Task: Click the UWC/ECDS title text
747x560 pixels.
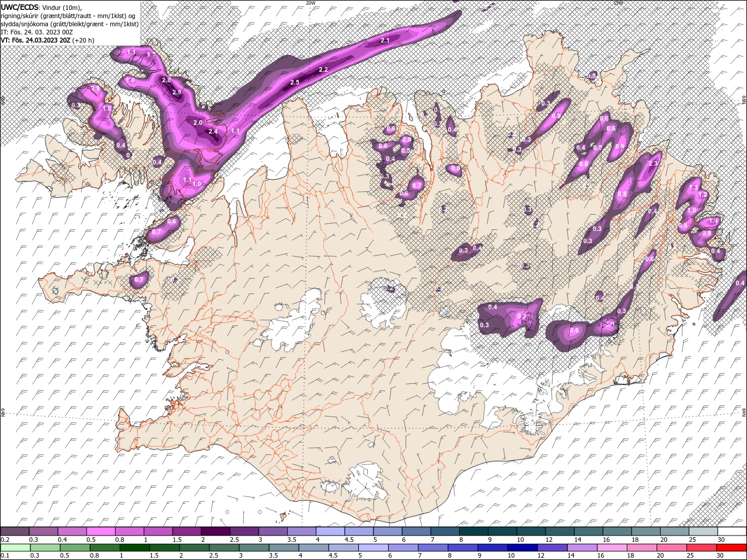Action: click(20, 7)
